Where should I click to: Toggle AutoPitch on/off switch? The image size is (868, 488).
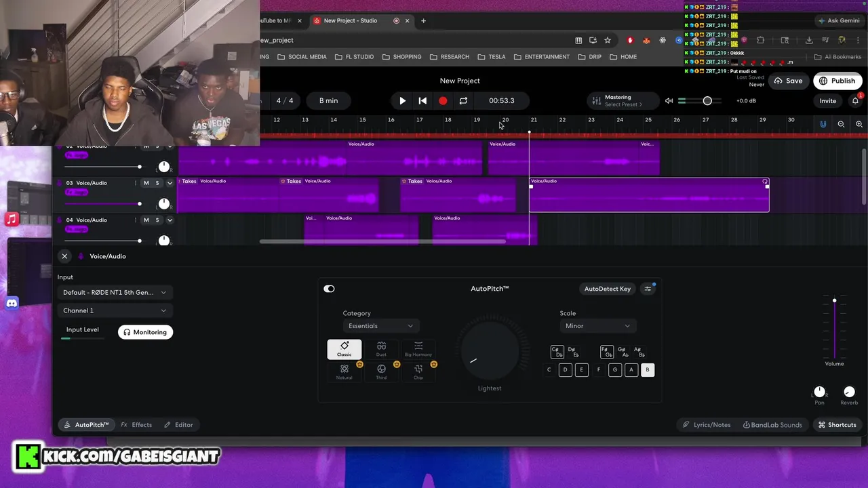tap(329, 289)
